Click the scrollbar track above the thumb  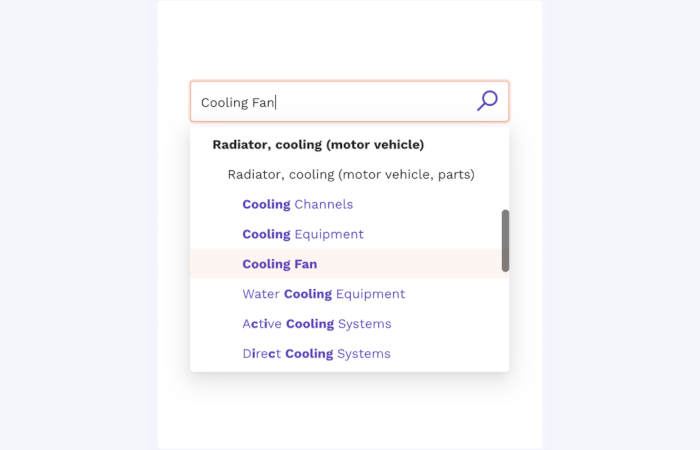505,169
